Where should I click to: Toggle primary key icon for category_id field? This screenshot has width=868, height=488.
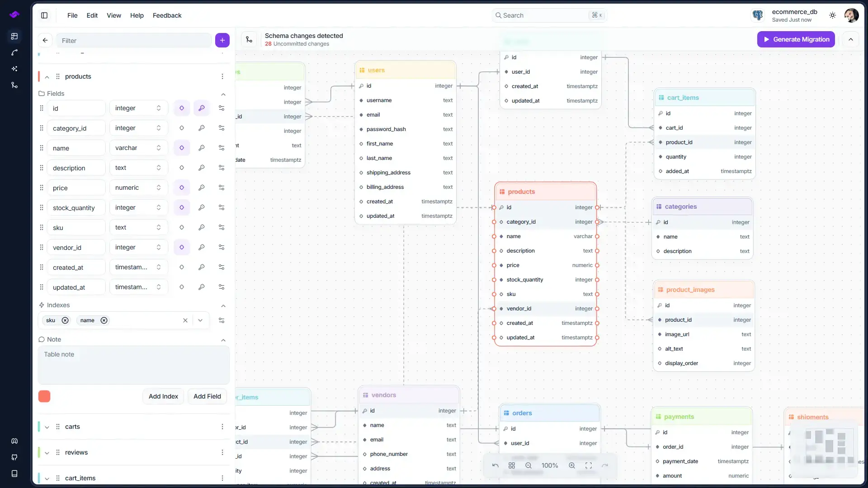[x=202, y=128]
